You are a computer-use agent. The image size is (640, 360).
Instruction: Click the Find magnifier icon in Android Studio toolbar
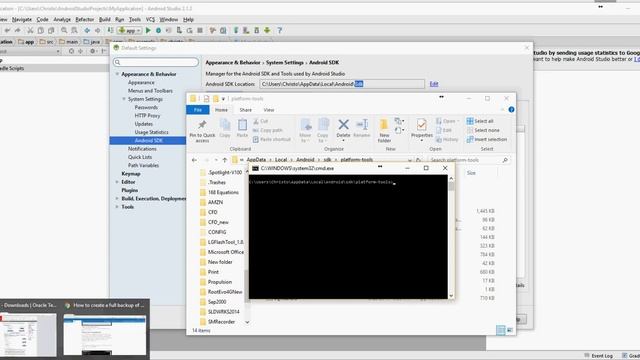(x=64, y=30)
